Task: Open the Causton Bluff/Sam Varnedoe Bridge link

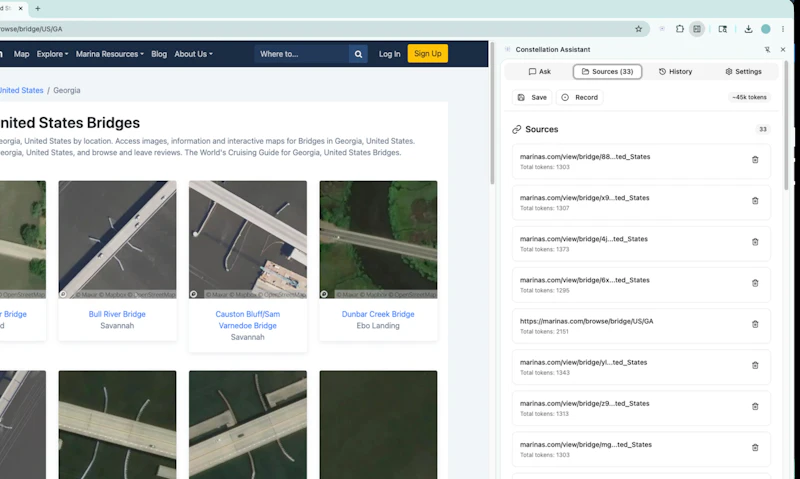Action: (x=247, y=320)
